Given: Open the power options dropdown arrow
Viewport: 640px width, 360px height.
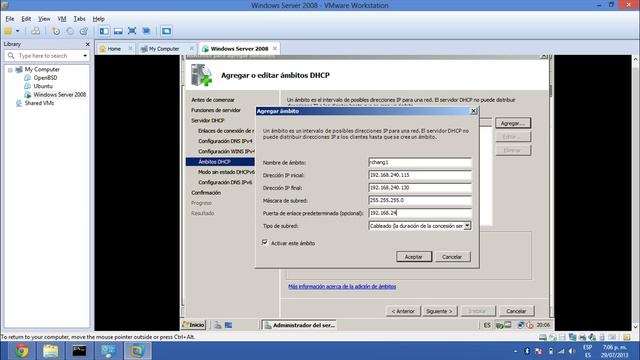Looking at the screenshot, I should coord(18,31).
